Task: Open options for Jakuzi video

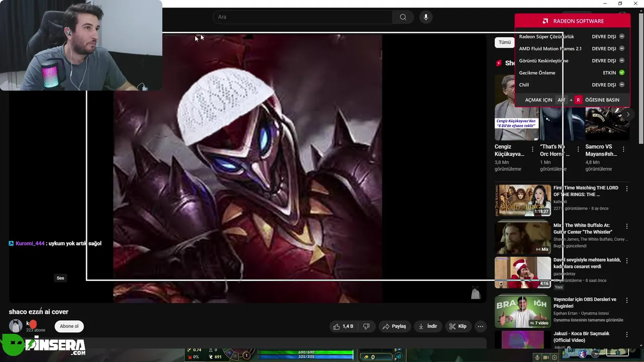Action: [x=627, y=334]
